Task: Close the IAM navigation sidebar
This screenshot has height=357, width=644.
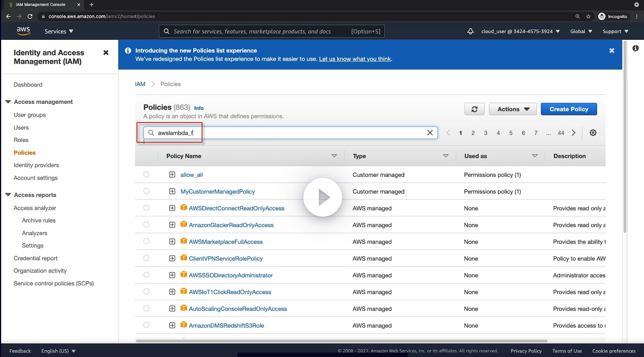Action: tap(106, 53)
